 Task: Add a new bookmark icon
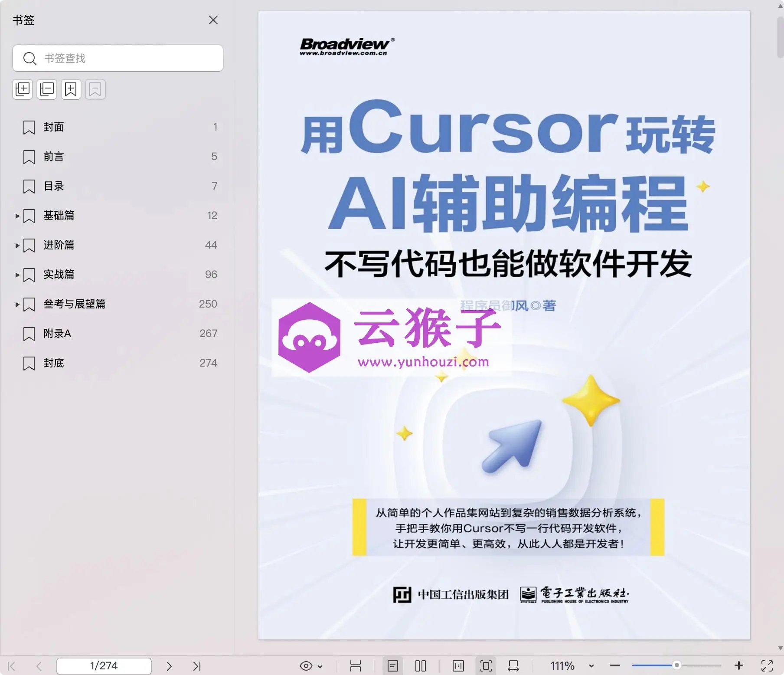click(x=71, y=89)
